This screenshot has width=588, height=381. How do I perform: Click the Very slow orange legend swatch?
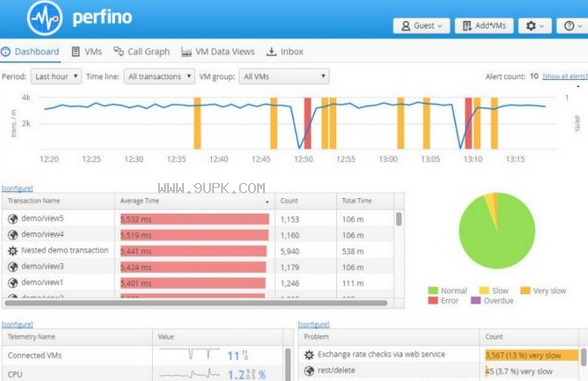point(525,291)
